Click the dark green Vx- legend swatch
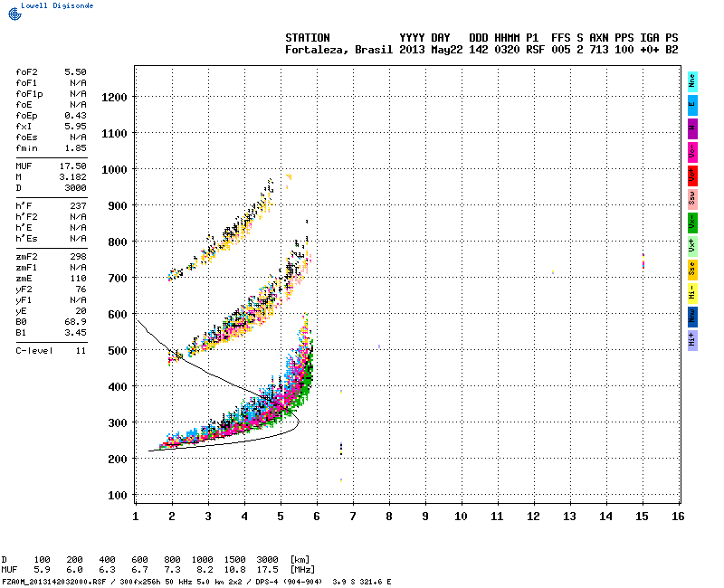 (692, 222)
